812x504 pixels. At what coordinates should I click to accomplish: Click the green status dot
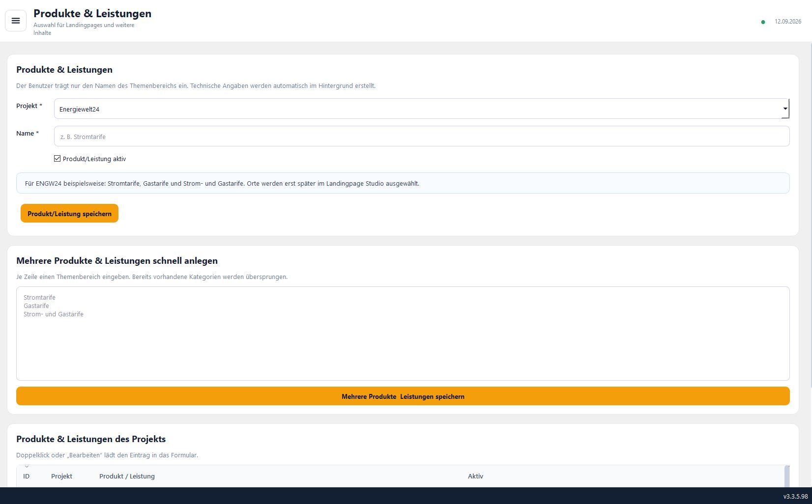(763, 22)
